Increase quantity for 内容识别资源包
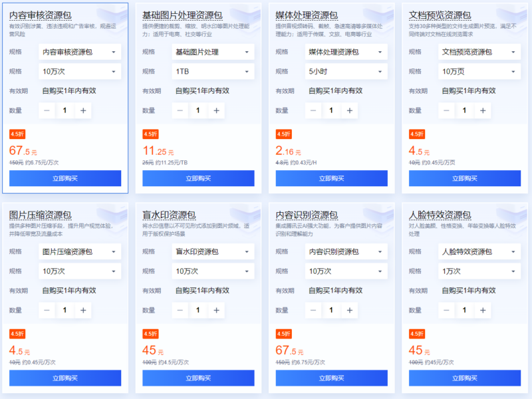 click(350, 310)
